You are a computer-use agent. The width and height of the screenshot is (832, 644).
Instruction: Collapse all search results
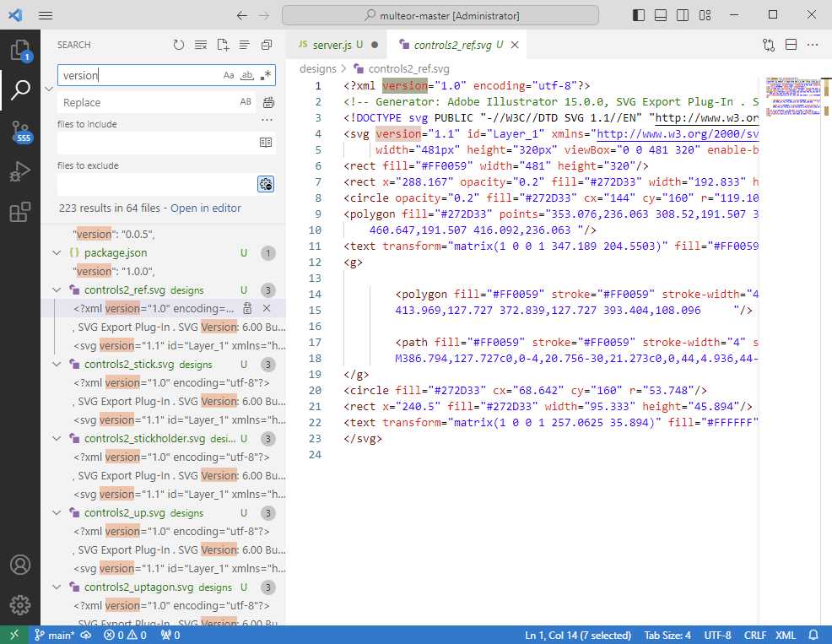coord(267,45)
